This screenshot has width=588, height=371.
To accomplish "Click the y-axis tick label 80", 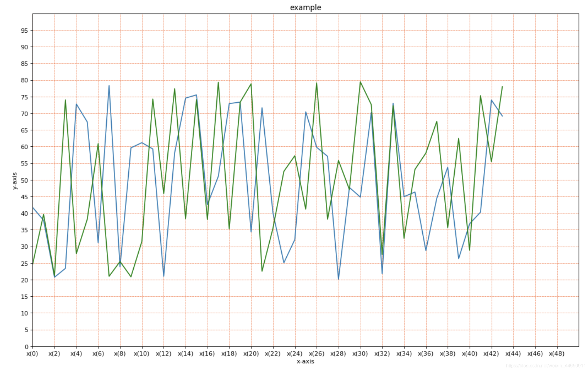I will [x=24, y=80].
